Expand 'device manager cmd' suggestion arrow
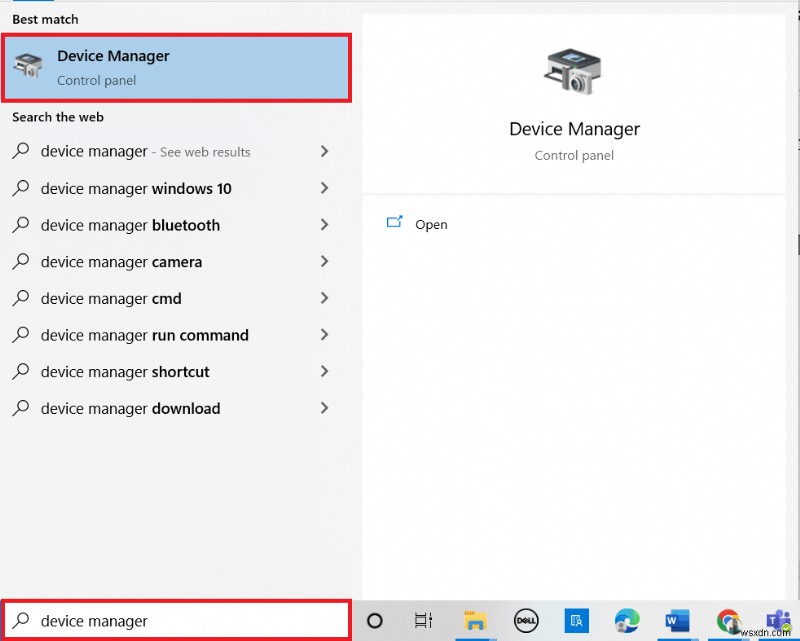This screenshot has width=800, height=641. point(324,298)
